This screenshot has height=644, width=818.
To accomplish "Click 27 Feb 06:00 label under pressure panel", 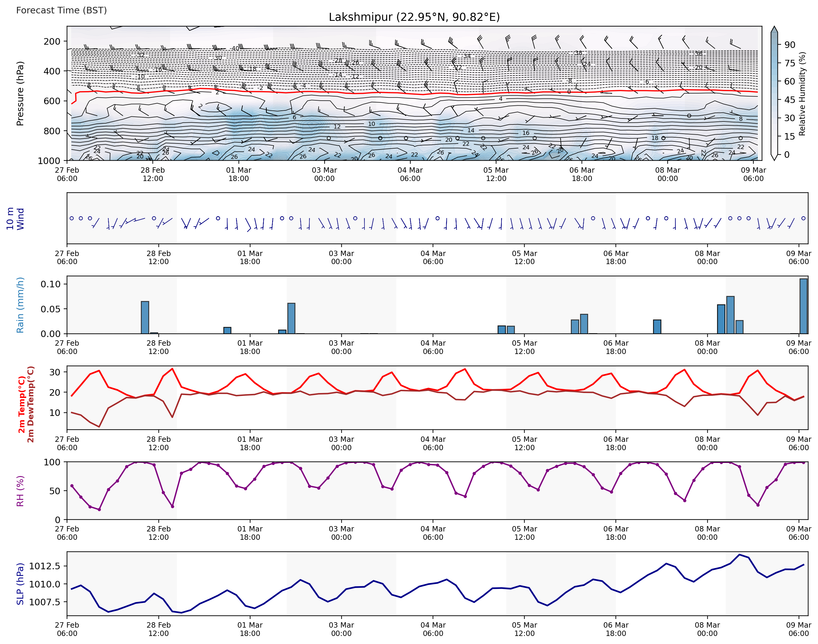I will tap(67, 174).
